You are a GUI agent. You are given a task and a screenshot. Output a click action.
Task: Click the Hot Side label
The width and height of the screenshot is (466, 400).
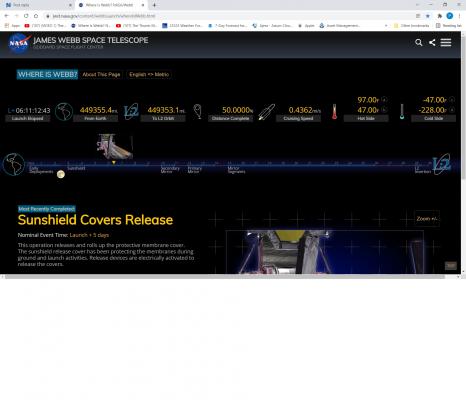click(366, 118)
